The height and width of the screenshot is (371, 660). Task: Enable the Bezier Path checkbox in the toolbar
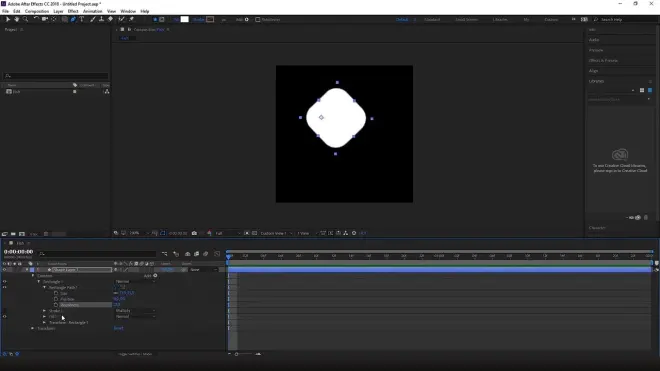tap(258, 19)
